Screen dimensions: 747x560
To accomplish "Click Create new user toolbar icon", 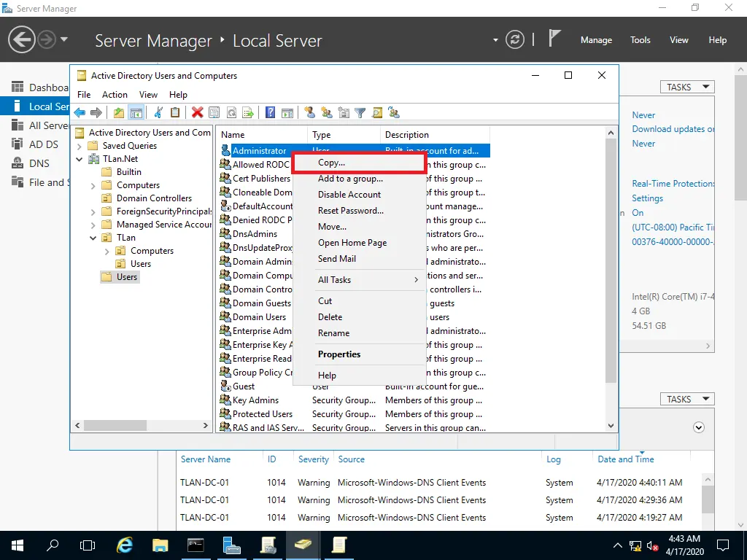I will pyautogui.click(x=309, y=113).
